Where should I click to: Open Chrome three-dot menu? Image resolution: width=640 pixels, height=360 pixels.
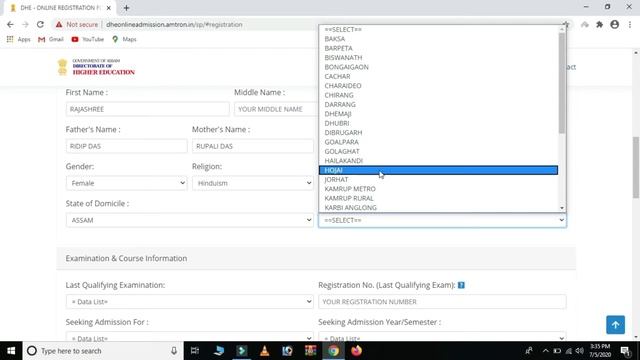[630, 24]
